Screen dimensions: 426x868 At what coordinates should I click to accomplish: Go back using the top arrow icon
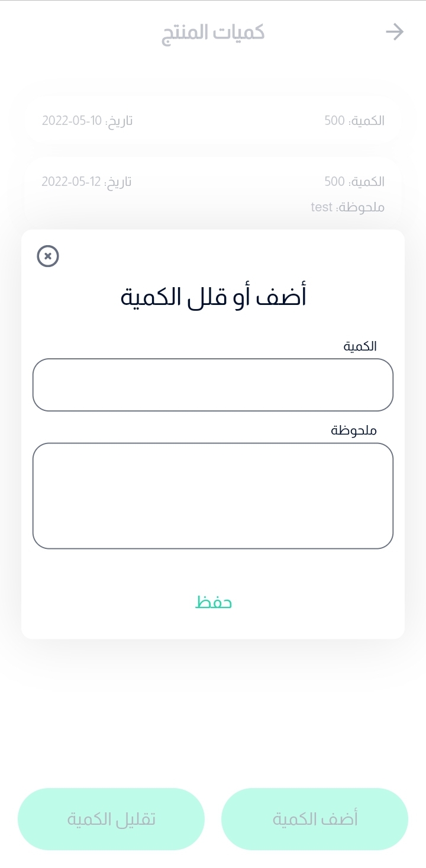click(x=395, y=32)
